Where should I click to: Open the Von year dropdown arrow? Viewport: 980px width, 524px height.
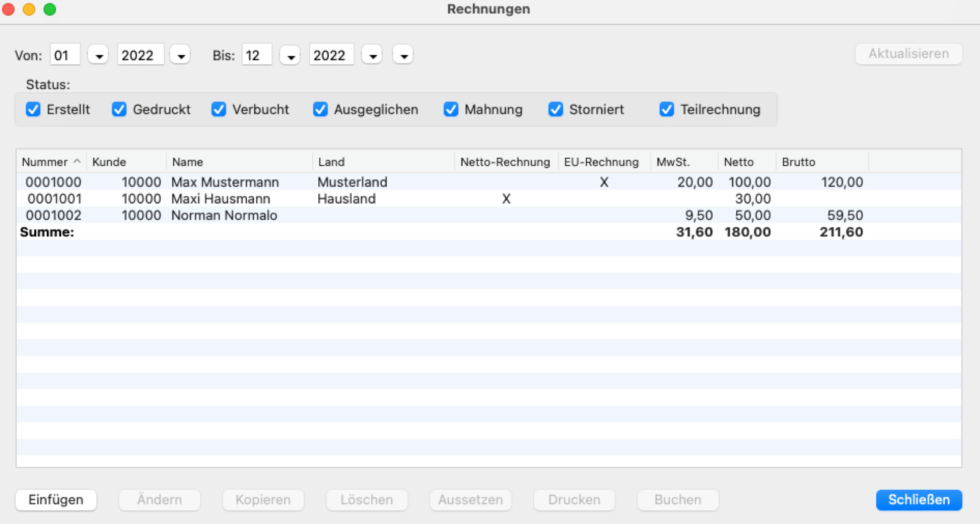pyautogui.click(x=180, y=55)
